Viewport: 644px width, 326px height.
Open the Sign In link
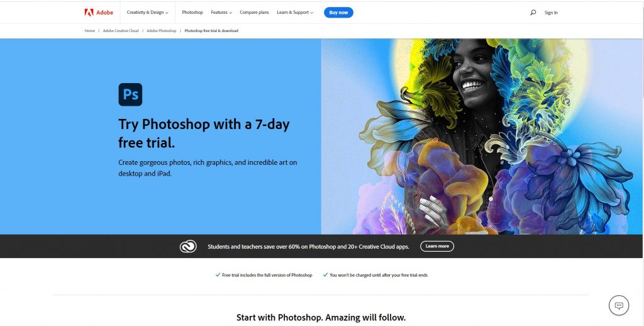pyautogui.click(x=551, y=13)
